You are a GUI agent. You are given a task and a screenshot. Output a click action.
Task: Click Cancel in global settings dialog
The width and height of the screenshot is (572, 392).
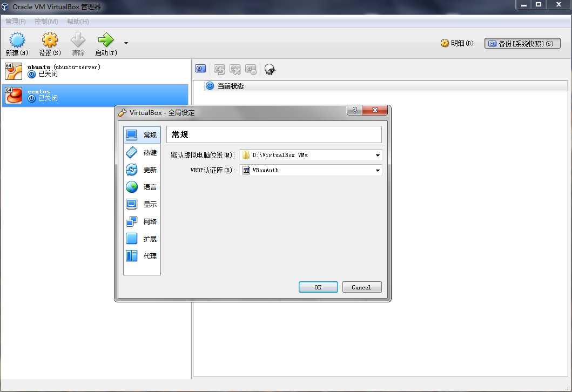tap(361, 287)
